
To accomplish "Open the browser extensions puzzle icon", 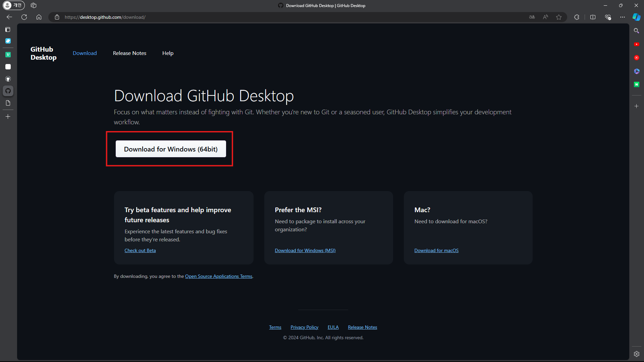I will click(x=577, y=17).
